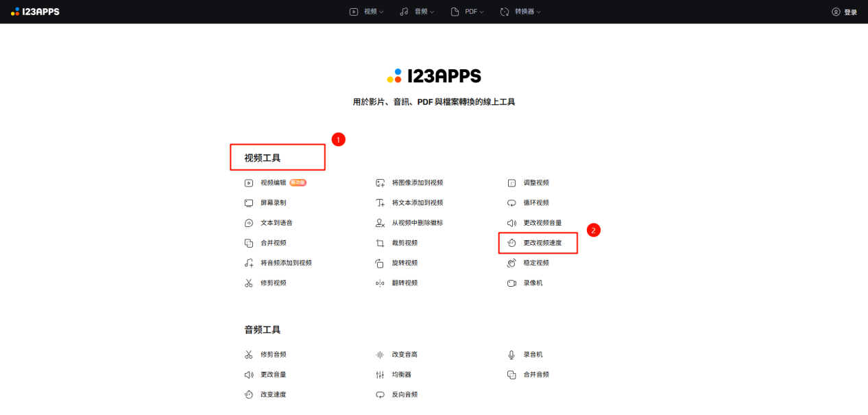Click the 将文本添加到视频 T icon

coord(380,203)
